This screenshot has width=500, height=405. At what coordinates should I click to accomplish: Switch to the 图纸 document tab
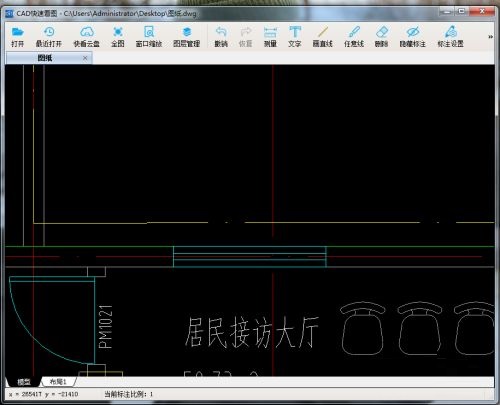(x=45, y=58)
